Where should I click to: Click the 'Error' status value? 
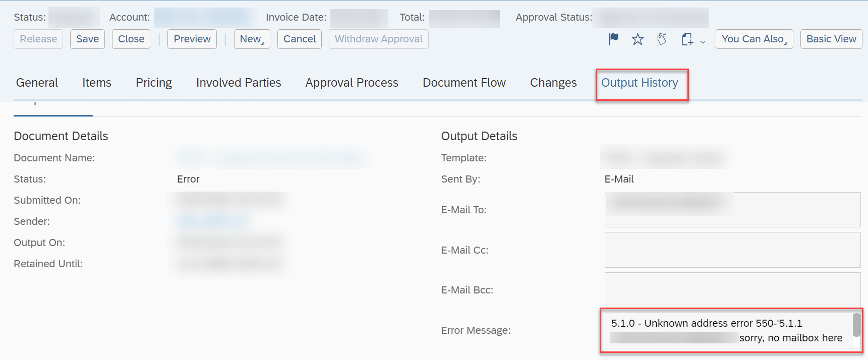[x=188, y=179]
